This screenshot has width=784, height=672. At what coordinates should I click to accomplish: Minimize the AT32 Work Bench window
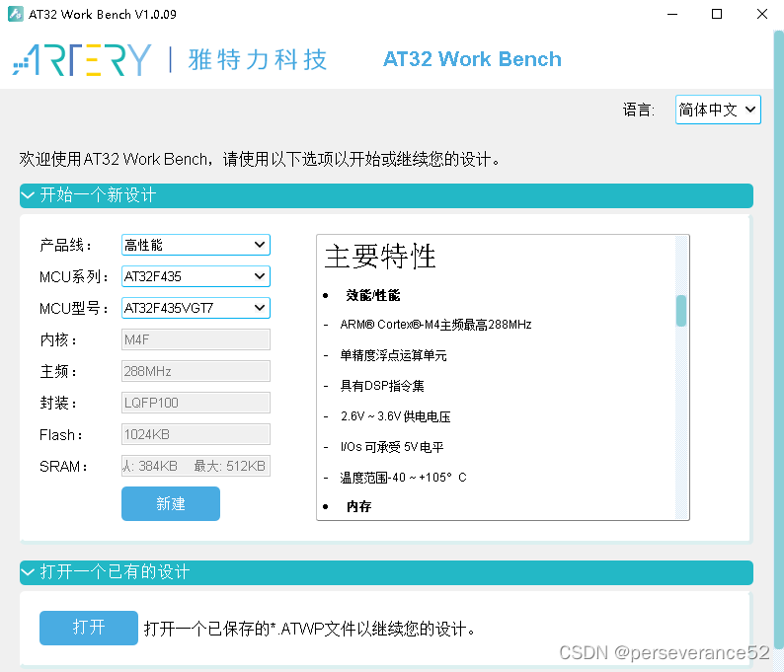pyautogui.click(x=672, y=14)
